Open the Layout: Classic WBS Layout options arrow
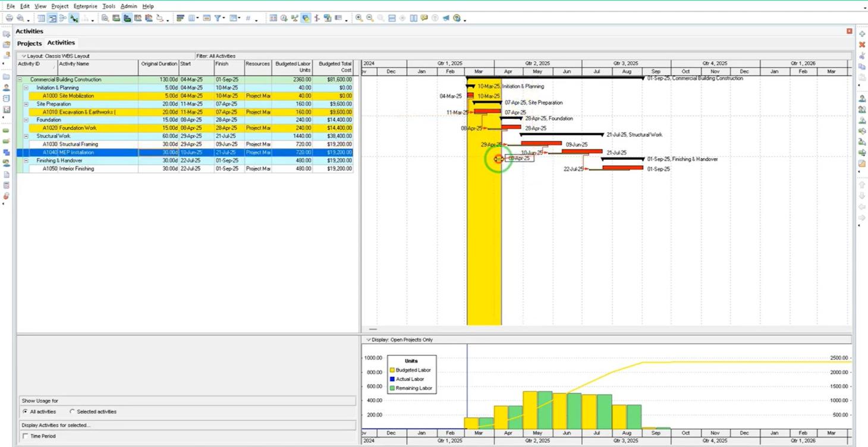 24,56
